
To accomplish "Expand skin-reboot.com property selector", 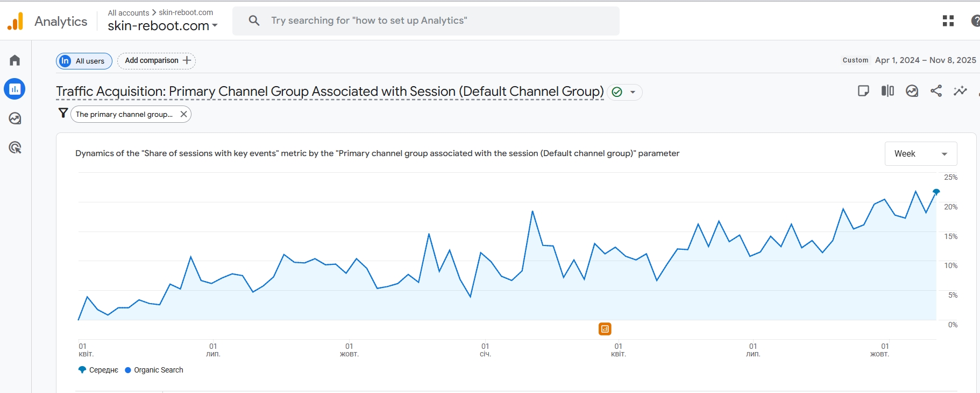I will point(162,26).
